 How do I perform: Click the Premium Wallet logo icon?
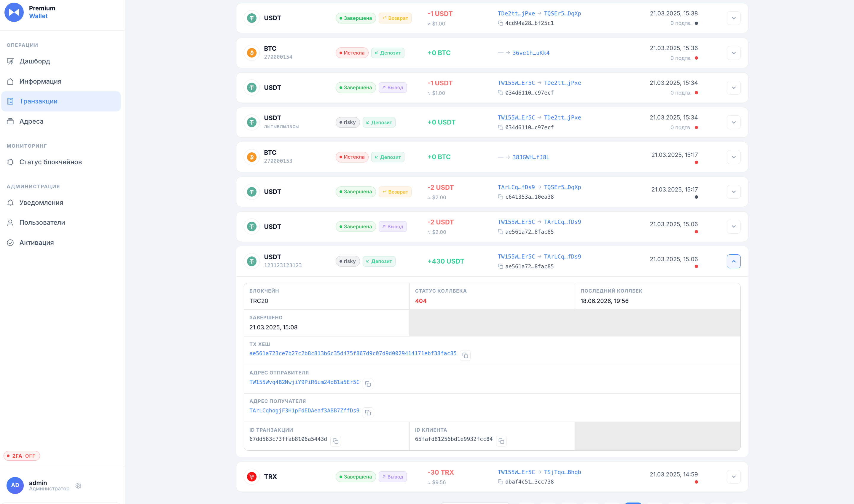(14, 12)
